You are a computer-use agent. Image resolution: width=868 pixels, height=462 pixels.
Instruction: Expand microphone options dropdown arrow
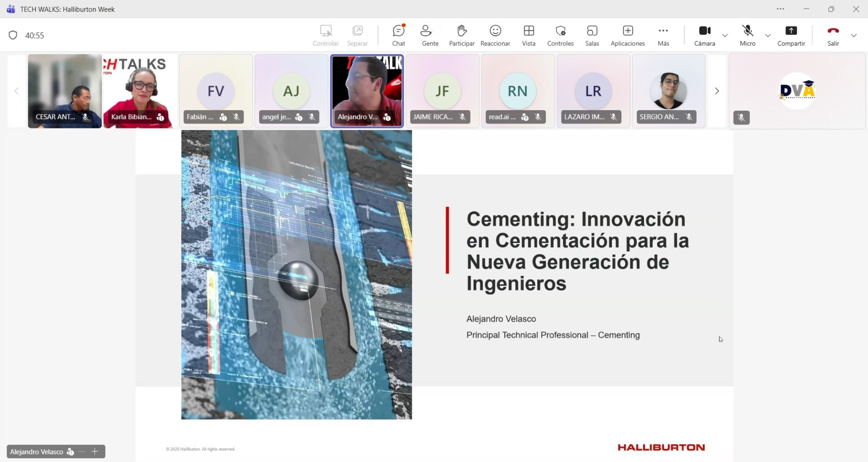[x=768, y=36]
